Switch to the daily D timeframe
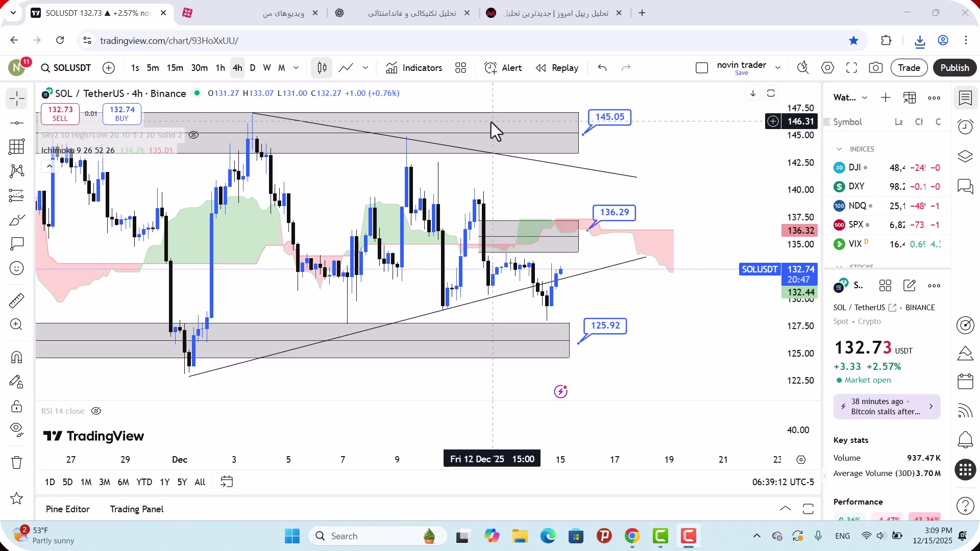980x551 pixels. click(x=253, y=68)
